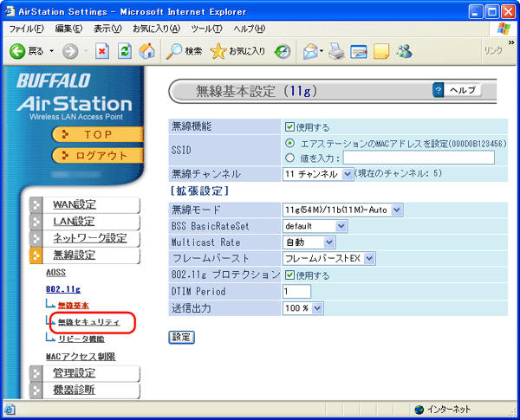Image resolution: width=520 pixels, height=420 pixels.
Task: Open the 無線チャンネル dropdown
Action: (x=318, y=174)
